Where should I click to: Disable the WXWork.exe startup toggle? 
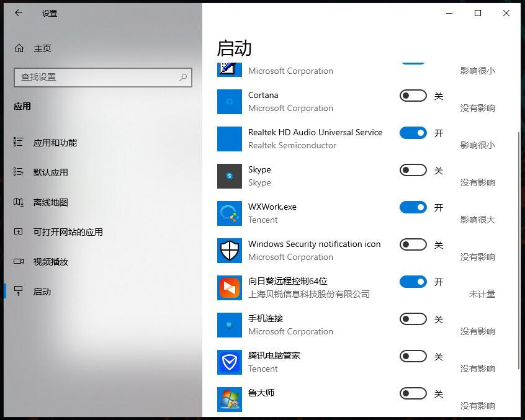point(413,207)
